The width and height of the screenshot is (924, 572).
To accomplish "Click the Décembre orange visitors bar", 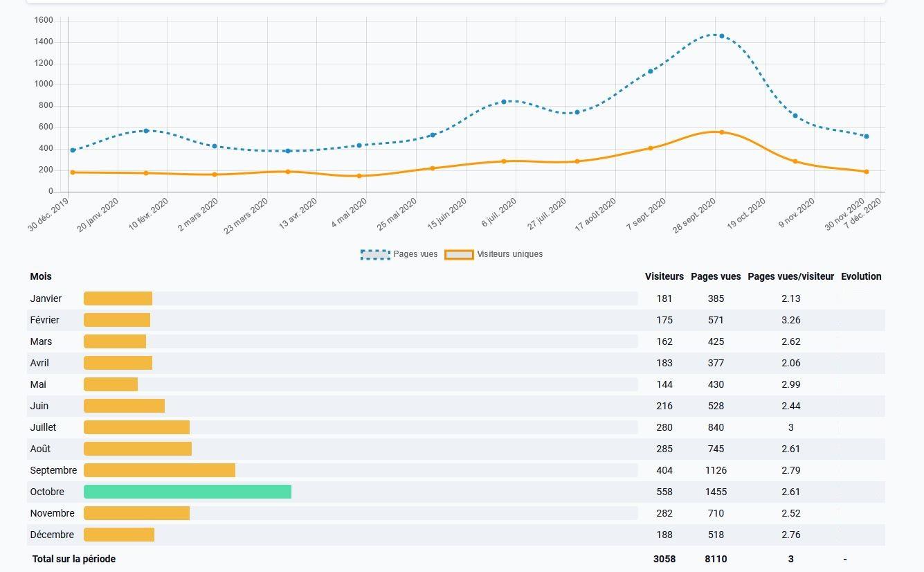I will (x=119, y=535).
